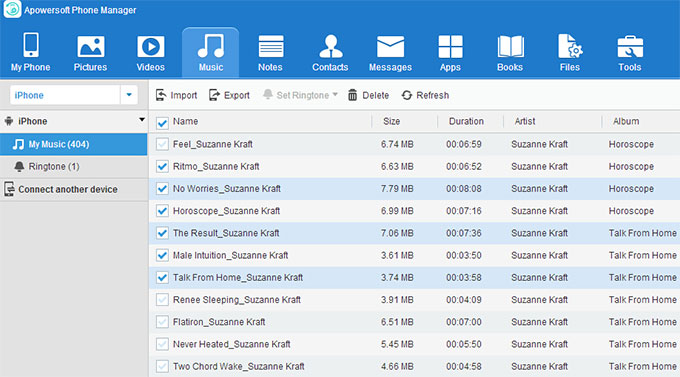Open the Contacts section
Image resolution: width=680 pixels, height=377 pixels.
click(330, 52)
